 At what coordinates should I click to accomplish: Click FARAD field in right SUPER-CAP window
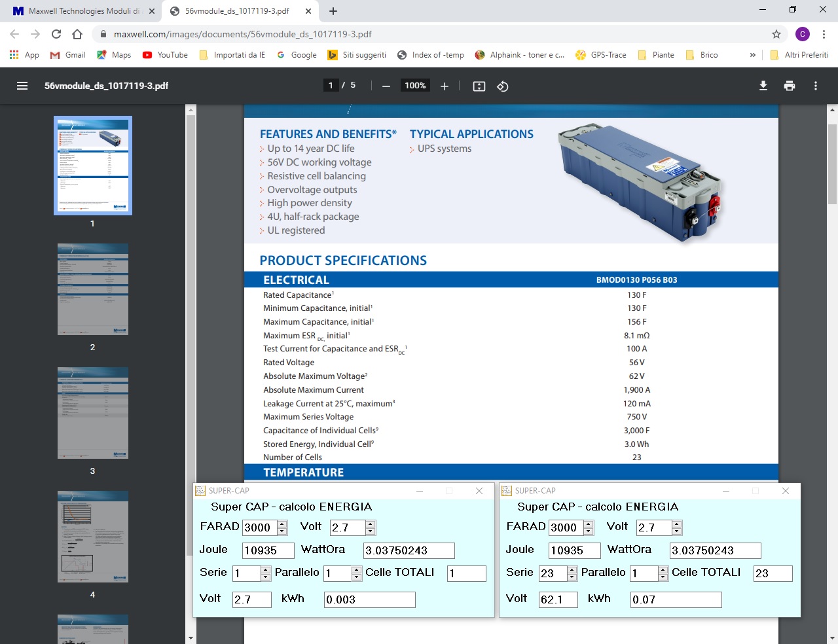tap(566, 528)
